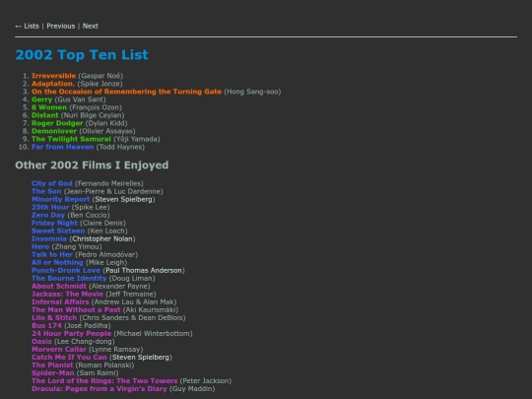The image size is (532, 399).
Task: Open The Bourne Identity link
Action: (69, 278)
